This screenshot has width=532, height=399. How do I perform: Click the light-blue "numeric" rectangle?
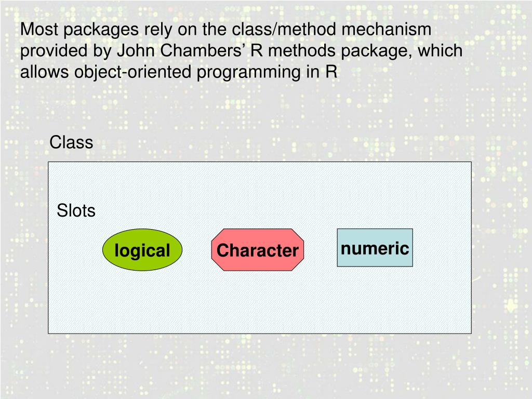(x=375, y=248)
